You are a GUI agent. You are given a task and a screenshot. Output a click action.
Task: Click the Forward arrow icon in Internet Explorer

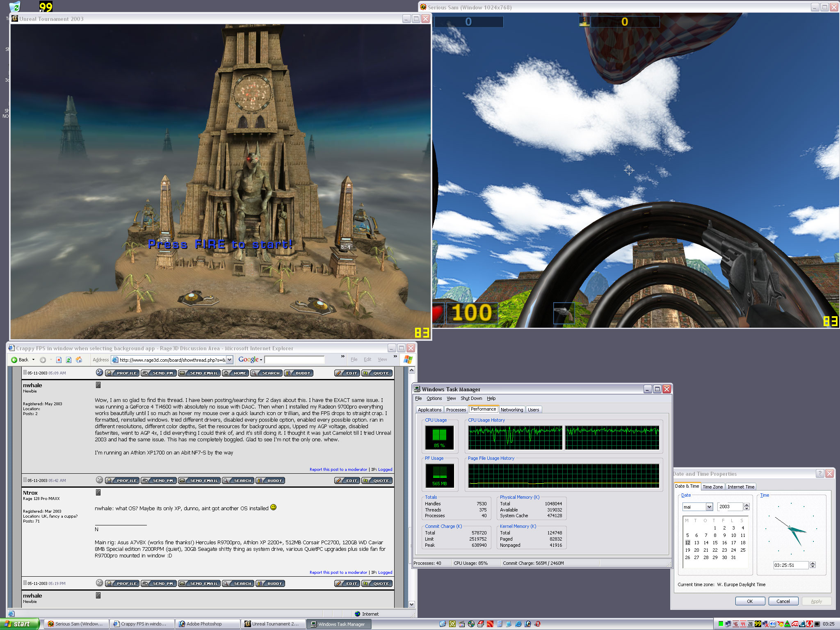(43, 360)
